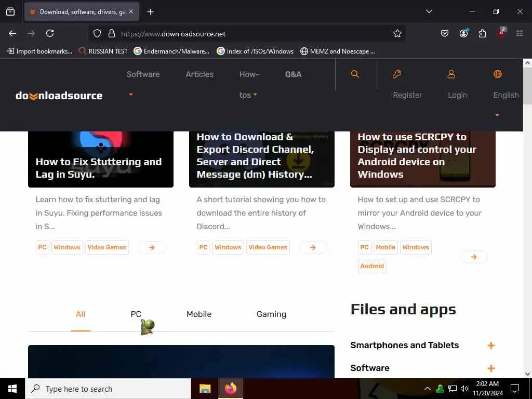Viewport: 532px width, 399px height.
Task: View site security padlock information
Action: pos(112,34)
